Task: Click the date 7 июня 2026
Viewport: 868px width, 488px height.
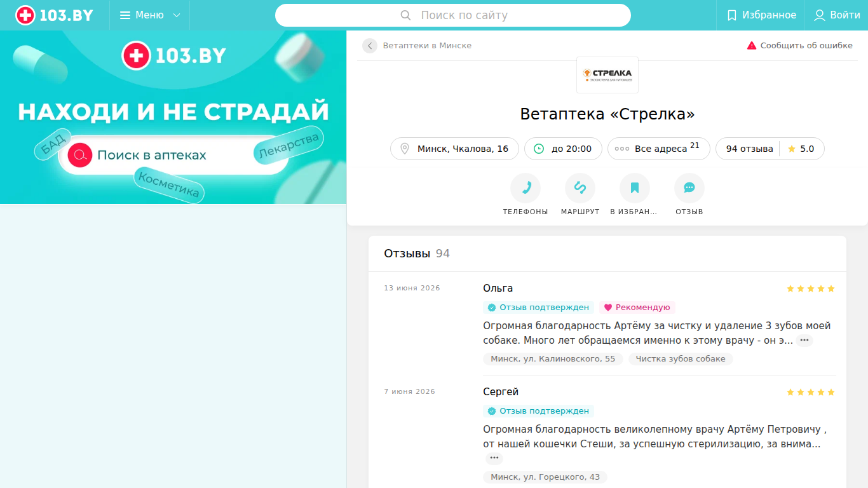Action: pos(409,392)
